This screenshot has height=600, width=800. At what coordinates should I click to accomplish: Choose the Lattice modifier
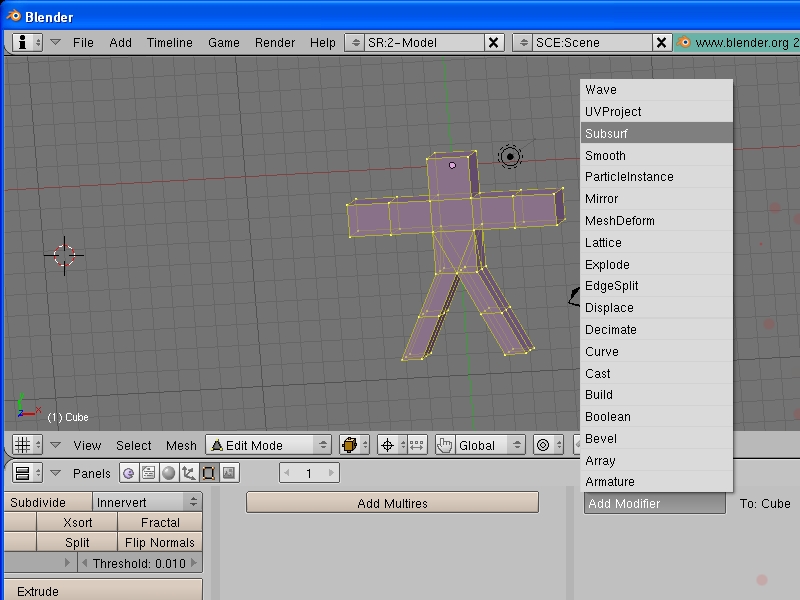coord(657,242)
